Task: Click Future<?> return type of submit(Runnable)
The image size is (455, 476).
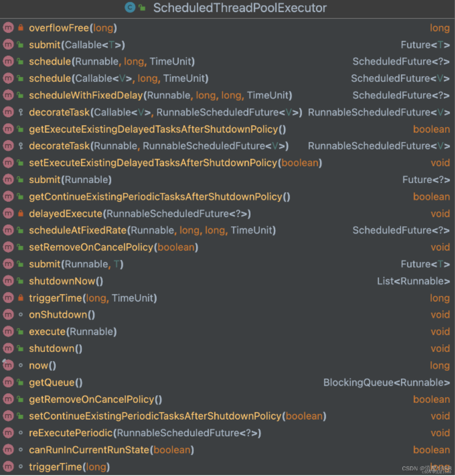Action: pyautogui.click(x=426, y=180)
